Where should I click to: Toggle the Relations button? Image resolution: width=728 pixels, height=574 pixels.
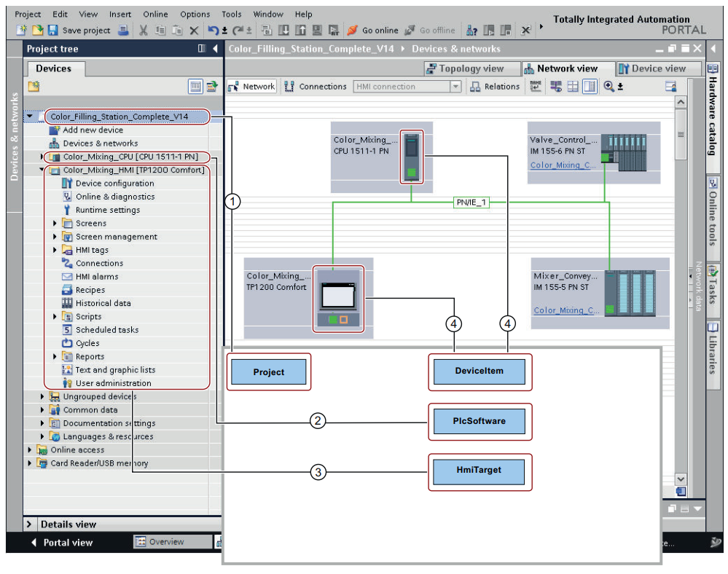495,87
